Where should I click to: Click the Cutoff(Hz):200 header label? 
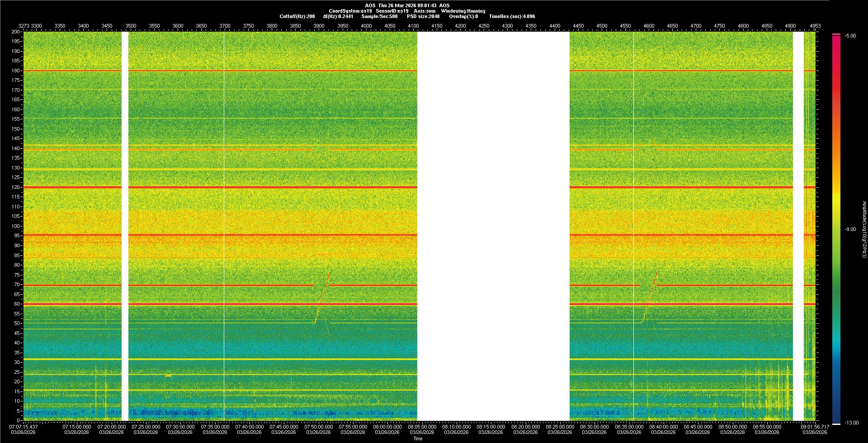[x=297, y=16]
